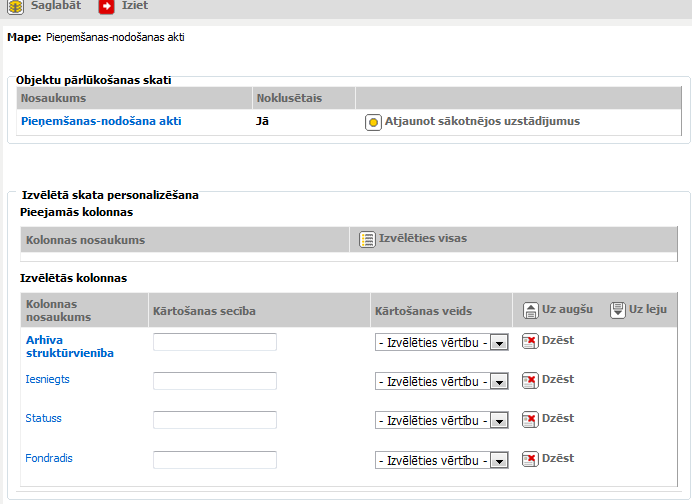Delete the Arhīva struktūrvienība column row
Image resolution: width=692 pixels, height=504 pixels.
[x=530, y=341]
